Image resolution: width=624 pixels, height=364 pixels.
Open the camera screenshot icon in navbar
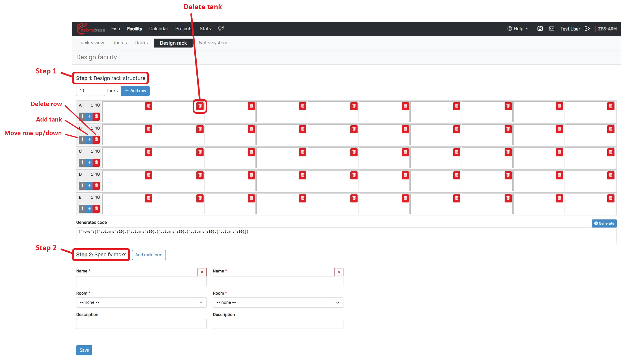pos(540,29)
